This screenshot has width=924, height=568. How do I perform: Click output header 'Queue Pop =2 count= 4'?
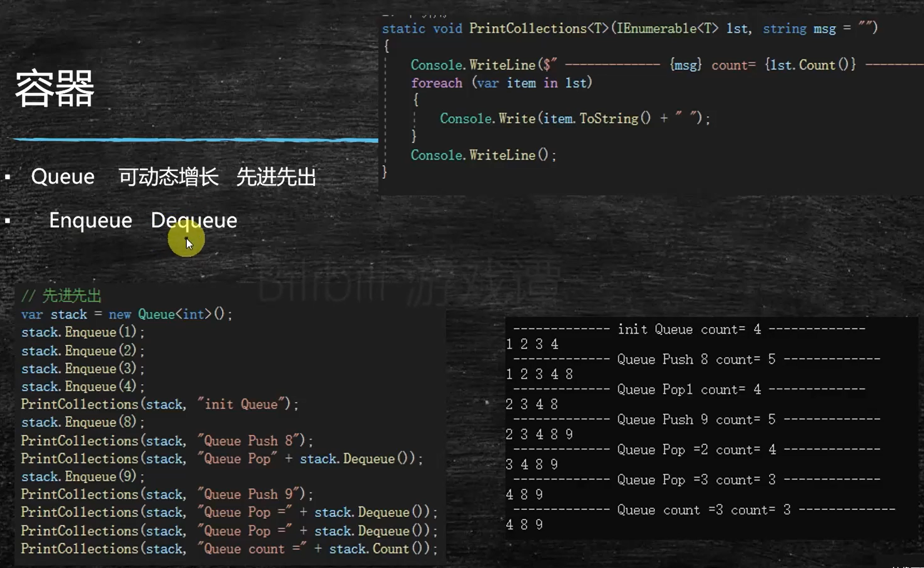697,449
